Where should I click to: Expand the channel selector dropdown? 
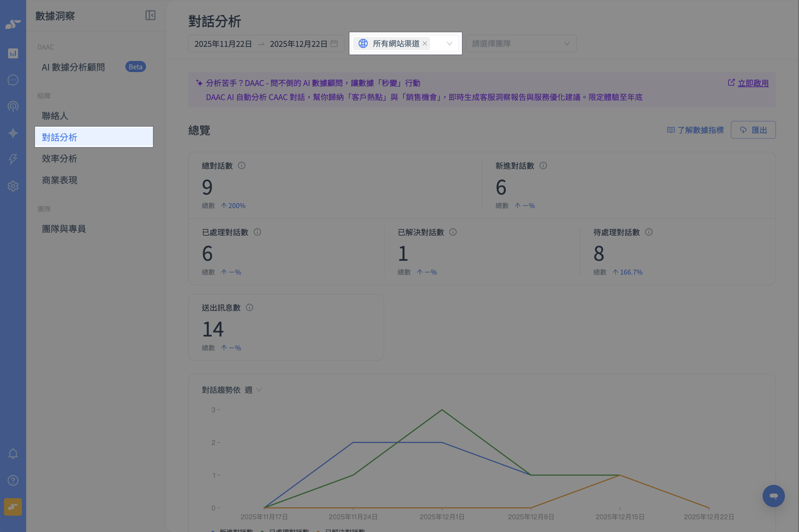(449, 43)
